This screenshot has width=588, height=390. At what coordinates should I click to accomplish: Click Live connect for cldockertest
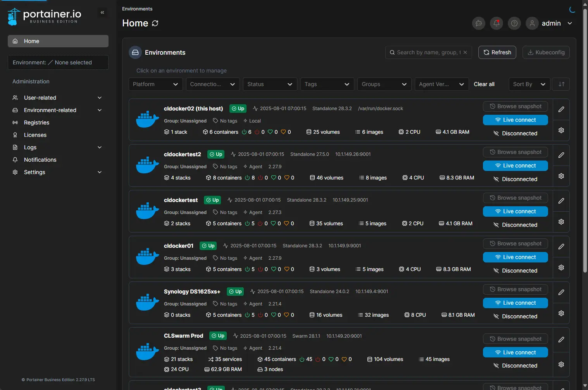tap(516, 212)
